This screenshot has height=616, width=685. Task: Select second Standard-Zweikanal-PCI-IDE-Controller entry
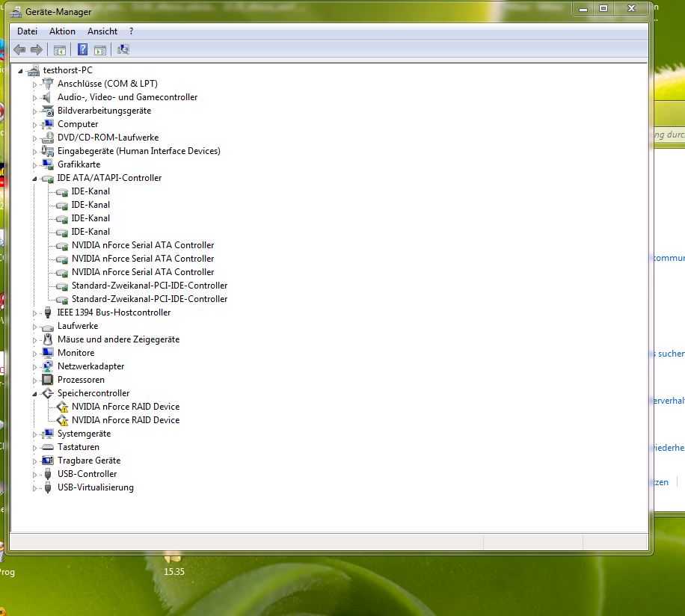coord(150,299)
